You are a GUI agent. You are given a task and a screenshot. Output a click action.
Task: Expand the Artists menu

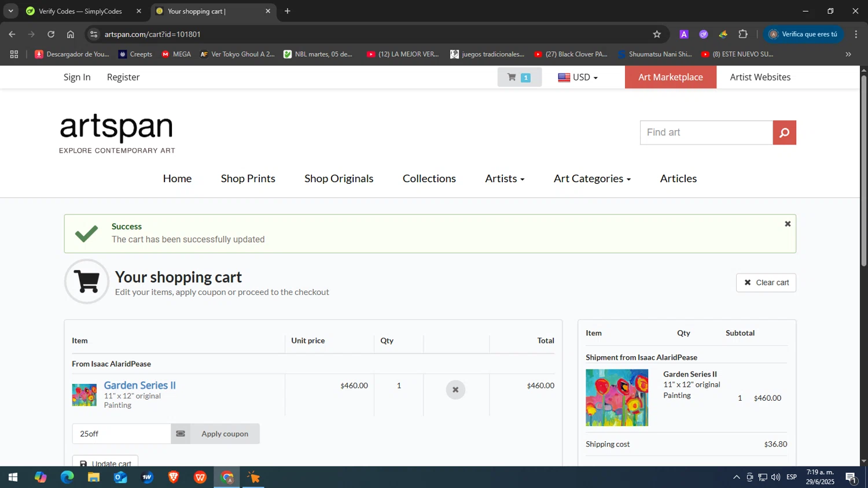pos(505,179)
